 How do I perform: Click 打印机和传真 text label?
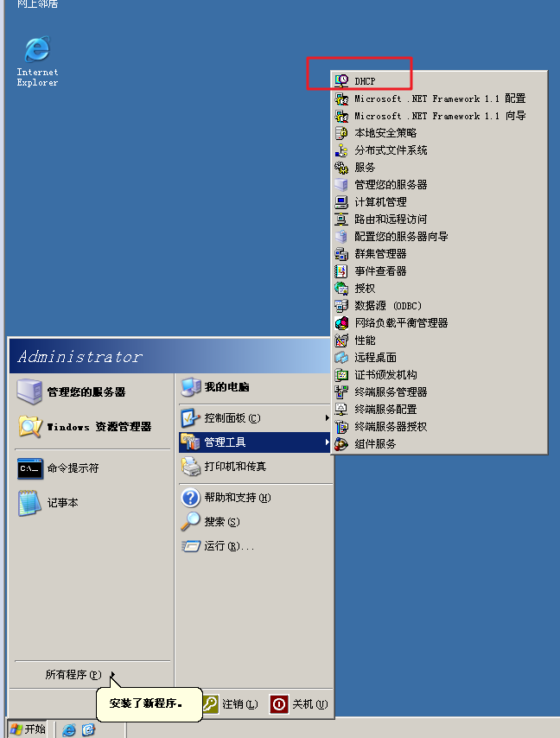(235, 467)
